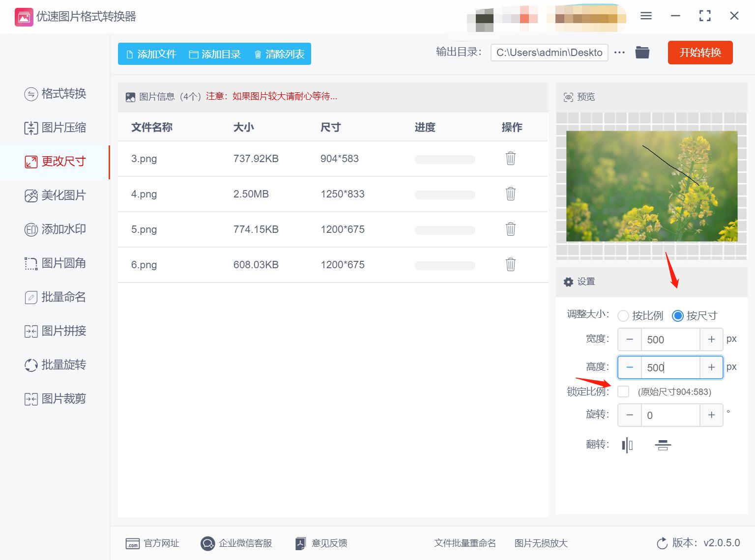
Task: Select the 格式转换 tool in sidebar
Action: 55,94
